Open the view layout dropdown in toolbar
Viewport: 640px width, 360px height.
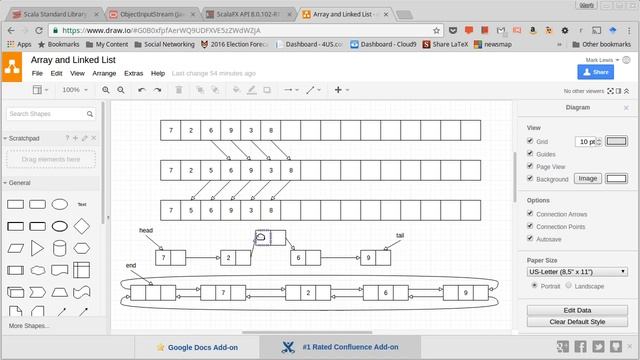[40, 90]
